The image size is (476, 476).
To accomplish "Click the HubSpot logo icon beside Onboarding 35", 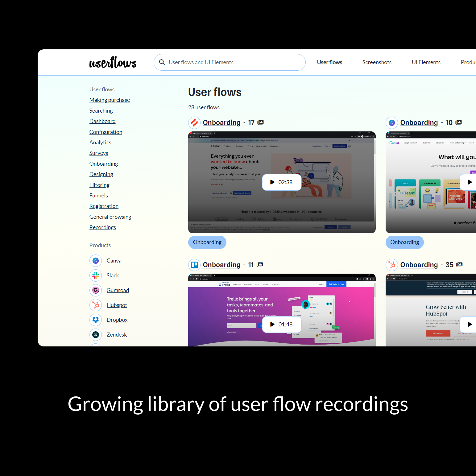I will click(x=392, y=265).
